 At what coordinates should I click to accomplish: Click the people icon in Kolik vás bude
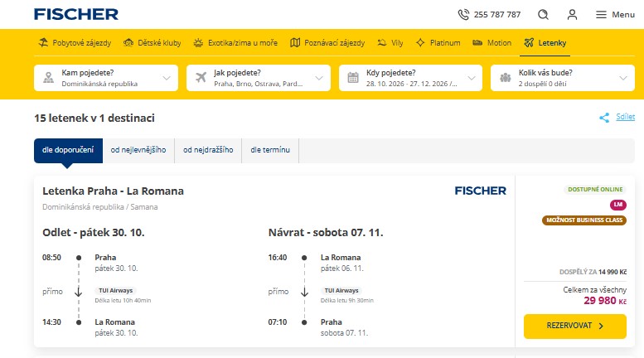(506, 77)
